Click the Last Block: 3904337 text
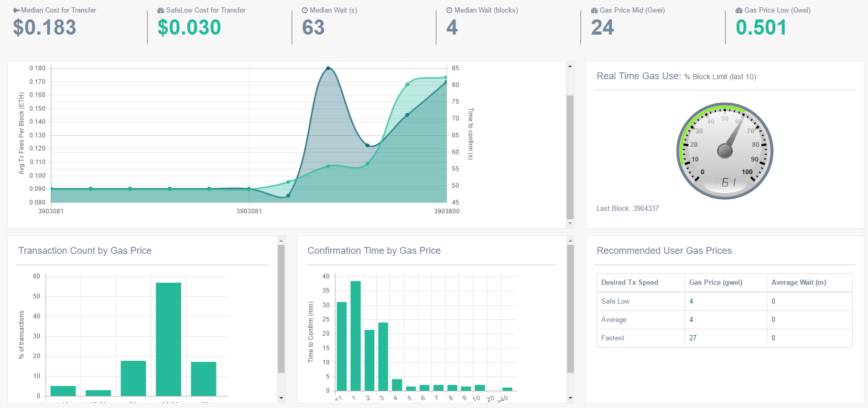868x408 pixels. click(x=627, y=209)
